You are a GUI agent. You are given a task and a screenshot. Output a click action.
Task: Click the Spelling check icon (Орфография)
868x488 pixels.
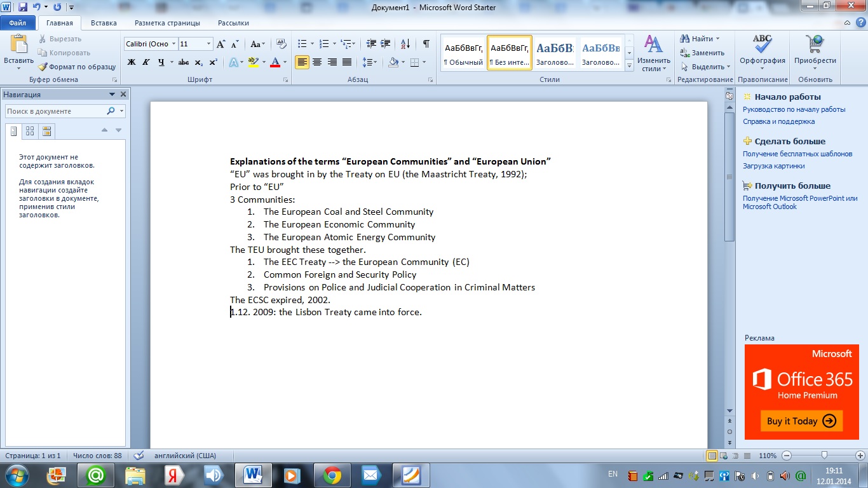coord(762,52)
